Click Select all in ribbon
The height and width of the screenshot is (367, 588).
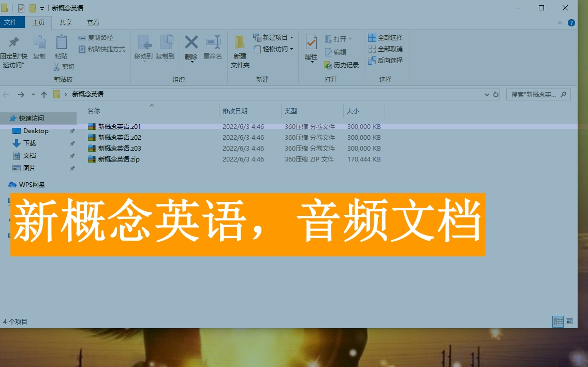click(x=386, y=37)
